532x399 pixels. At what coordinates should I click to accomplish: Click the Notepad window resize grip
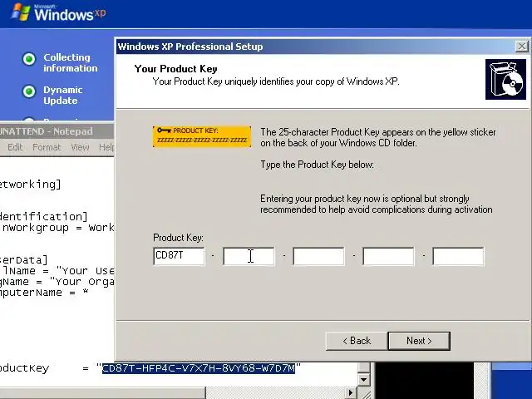365,393
